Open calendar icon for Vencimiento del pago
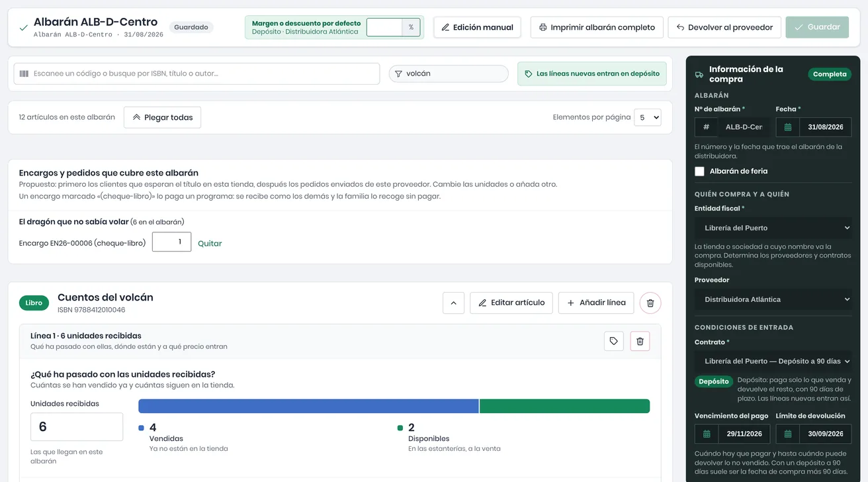This screenshot has width=868, height=482. (x=707, y=434)
